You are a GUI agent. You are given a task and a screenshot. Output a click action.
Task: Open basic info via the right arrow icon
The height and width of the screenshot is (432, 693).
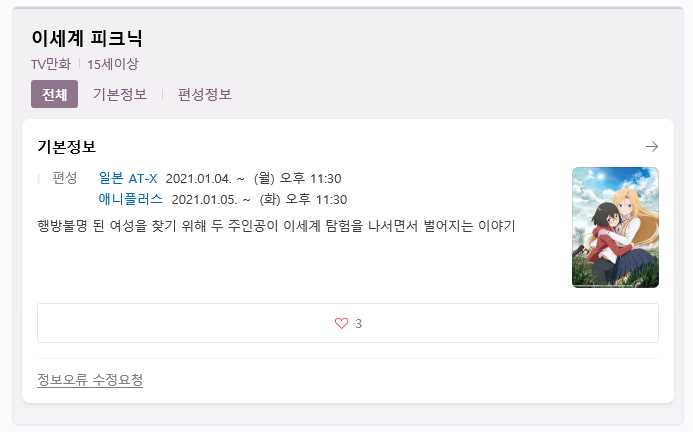coord(651,146)
